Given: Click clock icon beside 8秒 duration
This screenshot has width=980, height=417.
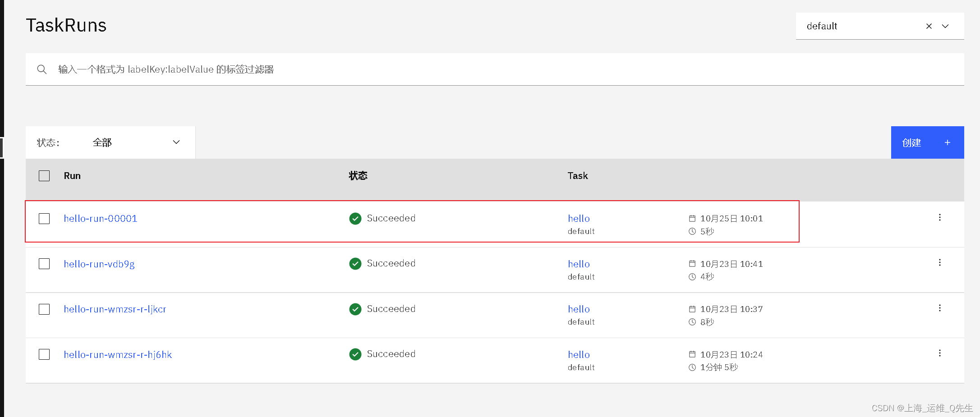Looking at the screenshot, I should click(692, 322).
